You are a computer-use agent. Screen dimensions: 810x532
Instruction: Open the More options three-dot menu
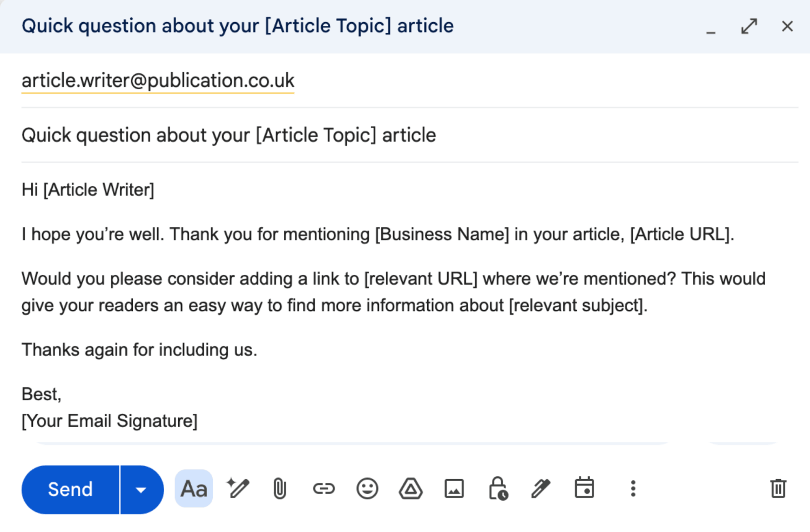(633, 489)
